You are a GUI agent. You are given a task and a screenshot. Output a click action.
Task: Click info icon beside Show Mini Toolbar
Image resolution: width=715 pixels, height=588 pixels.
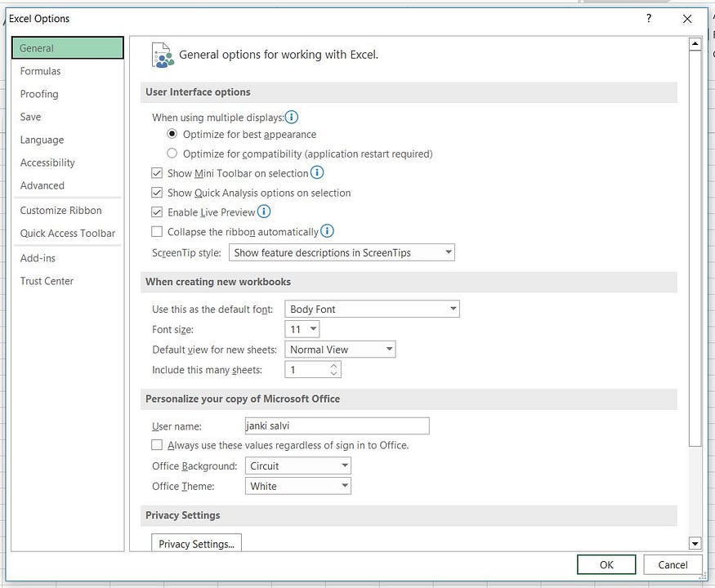click(317, 172)
